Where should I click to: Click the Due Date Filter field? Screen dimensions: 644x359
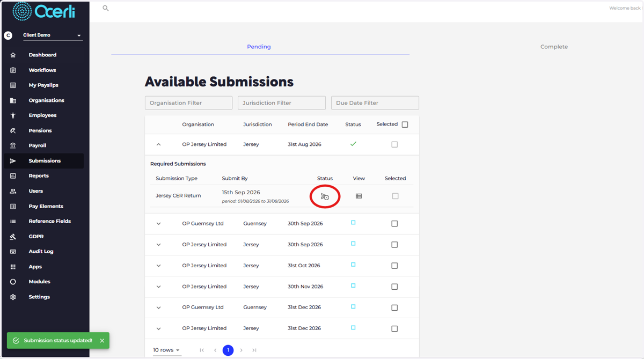(x=375, y=103)
